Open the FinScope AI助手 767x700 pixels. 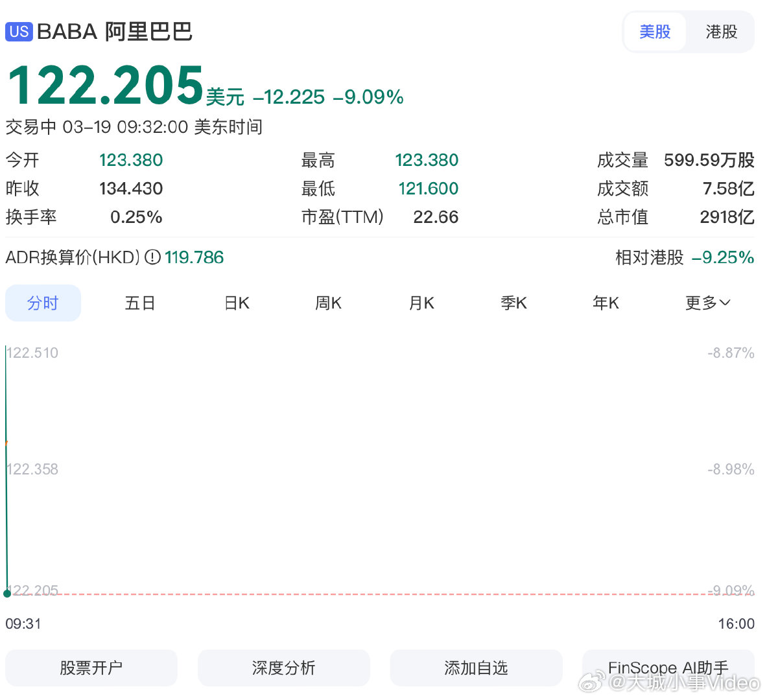668,668
